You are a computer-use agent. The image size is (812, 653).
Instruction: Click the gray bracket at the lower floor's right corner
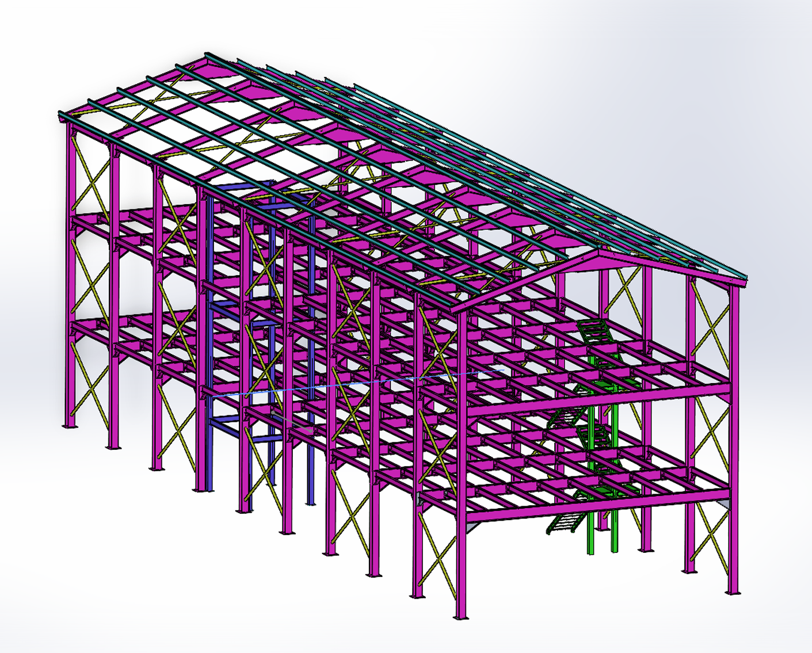pyautogui.click(x=725, y=505)
